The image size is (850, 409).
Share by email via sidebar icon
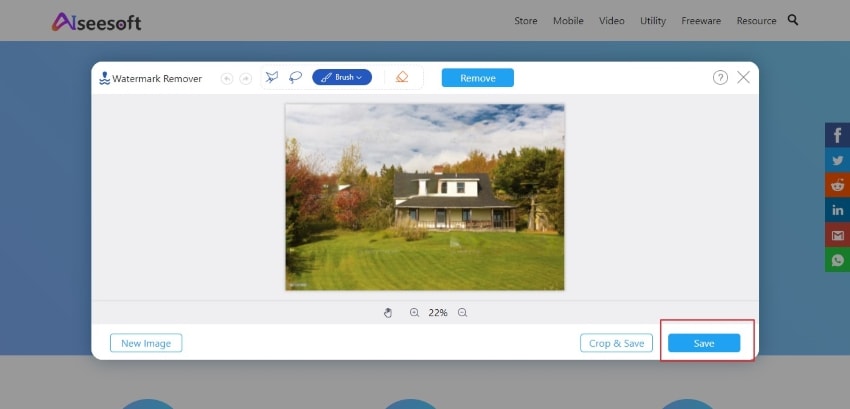pos(838,235)
